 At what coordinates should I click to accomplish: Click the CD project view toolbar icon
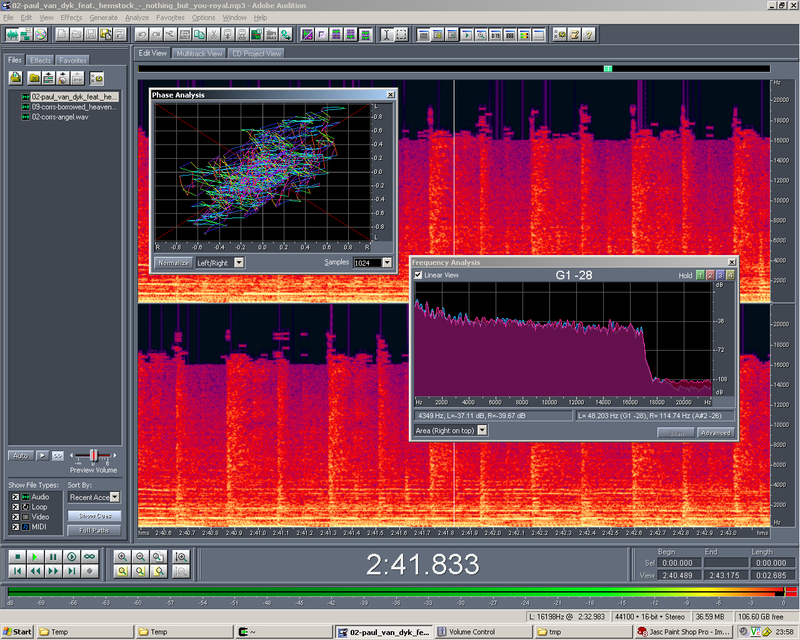(x=40, y=35)
